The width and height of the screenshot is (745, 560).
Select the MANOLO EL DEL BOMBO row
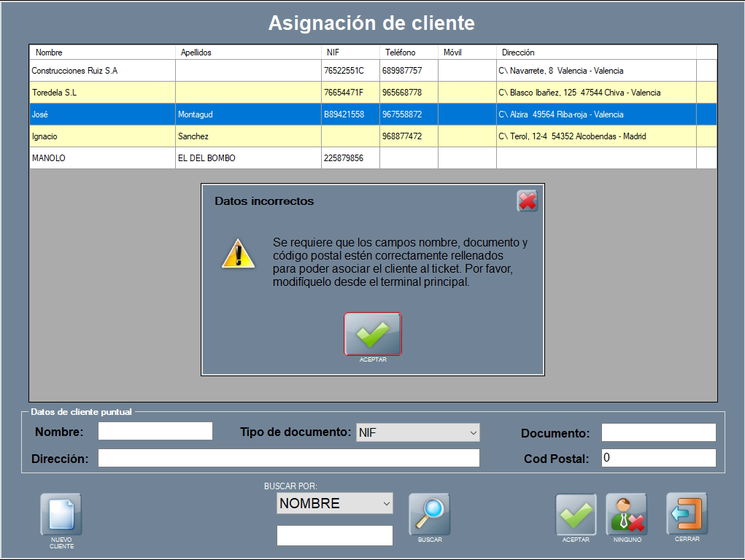click(x=102, y=158)
